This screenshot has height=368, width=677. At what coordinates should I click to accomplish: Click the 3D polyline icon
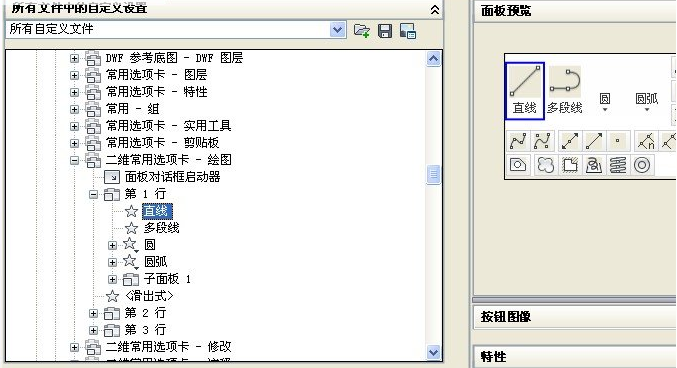click(594, 165)
